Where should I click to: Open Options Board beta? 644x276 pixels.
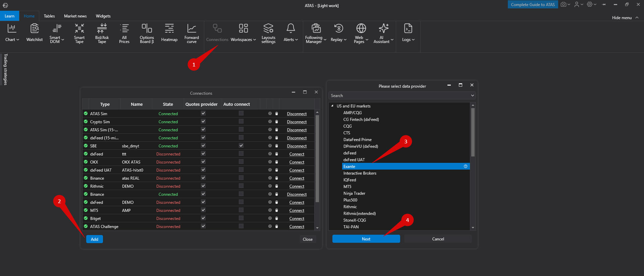tap(147, 33)
